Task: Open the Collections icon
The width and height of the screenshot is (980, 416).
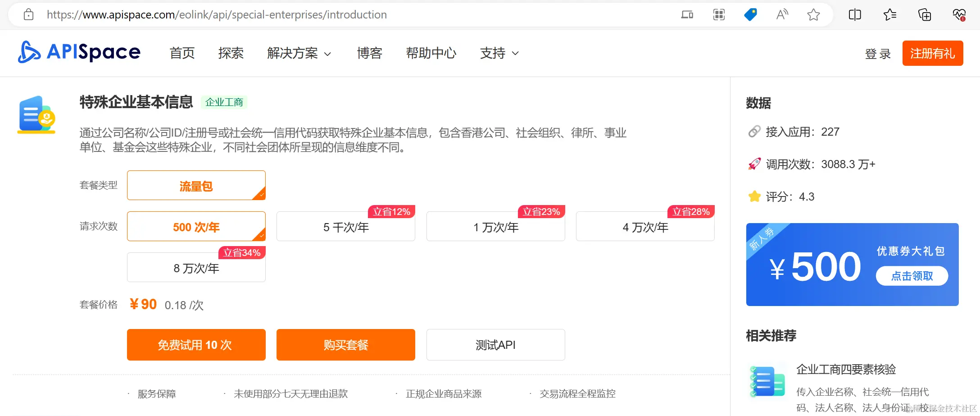Action: point(925,15)
